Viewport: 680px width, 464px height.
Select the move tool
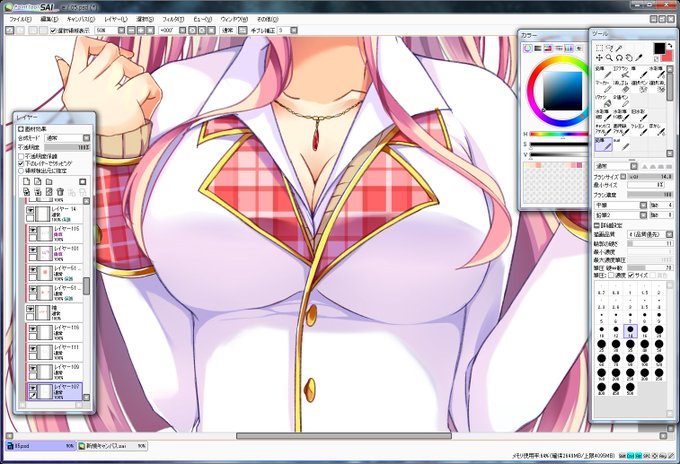point(599,58)
